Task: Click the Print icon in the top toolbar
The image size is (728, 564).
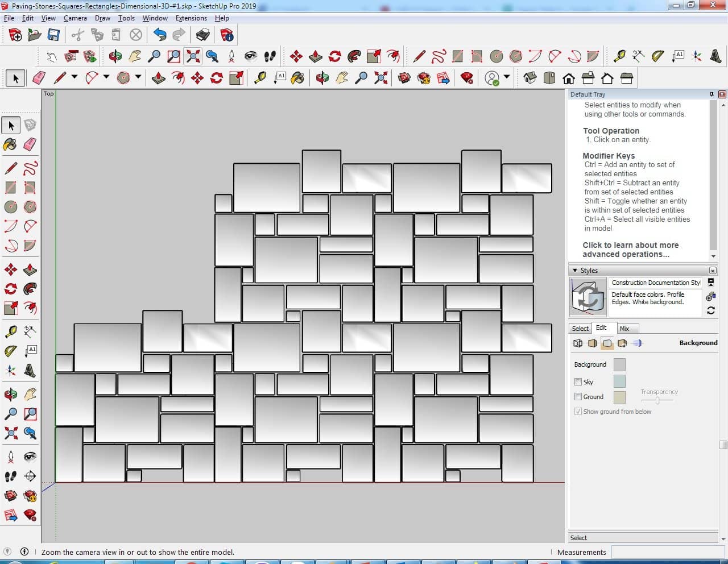Action: point(203,35)
